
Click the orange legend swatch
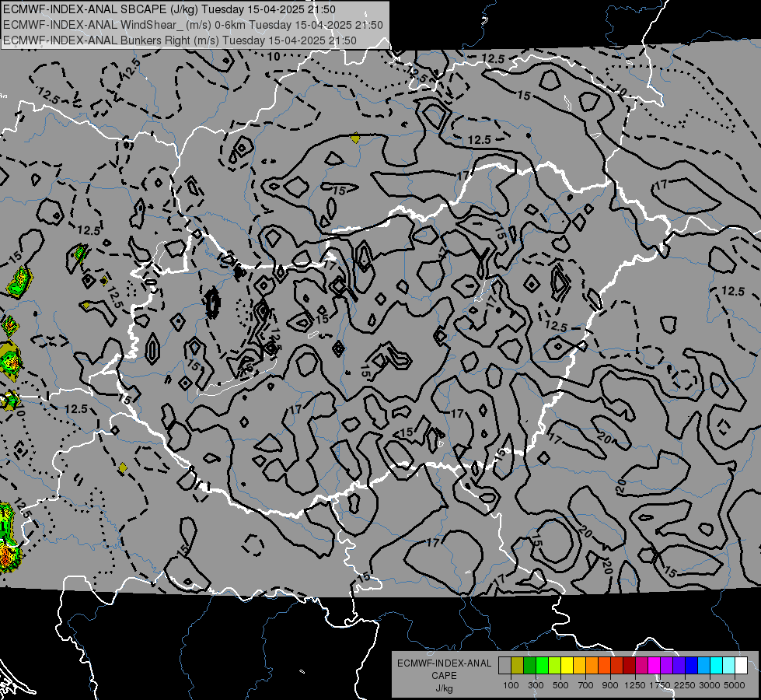coord(592,665)
